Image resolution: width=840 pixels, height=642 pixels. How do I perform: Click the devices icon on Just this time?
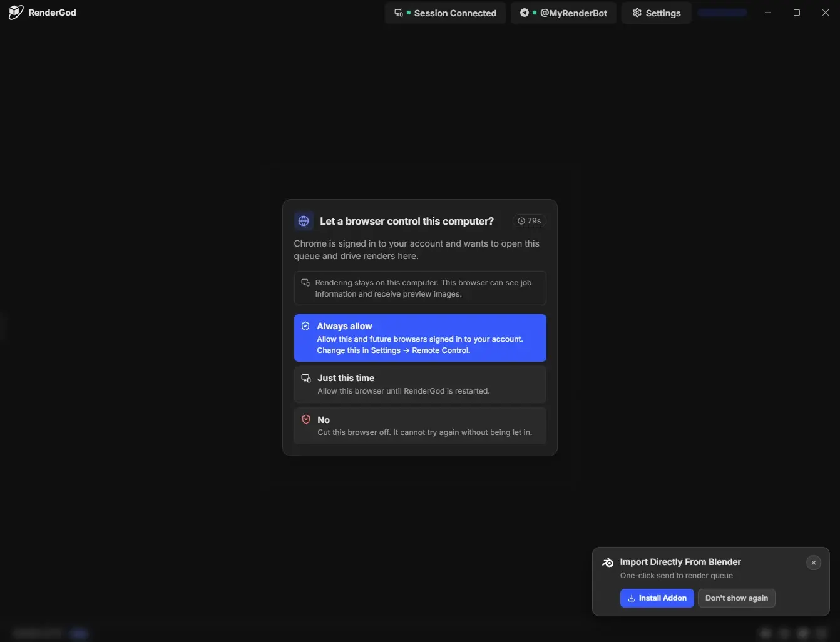pyautogui.click(x=306, y=378)
